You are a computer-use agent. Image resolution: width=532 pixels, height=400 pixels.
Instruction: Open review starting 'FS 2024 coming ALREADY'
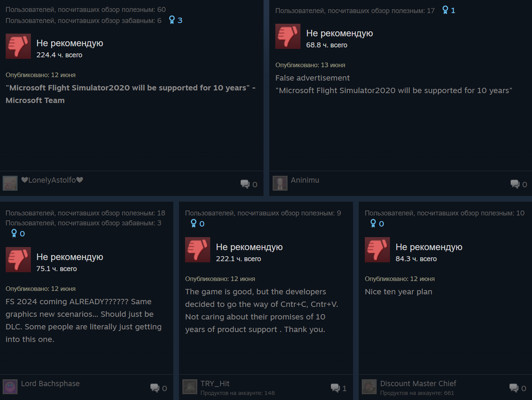click(83, 320)
